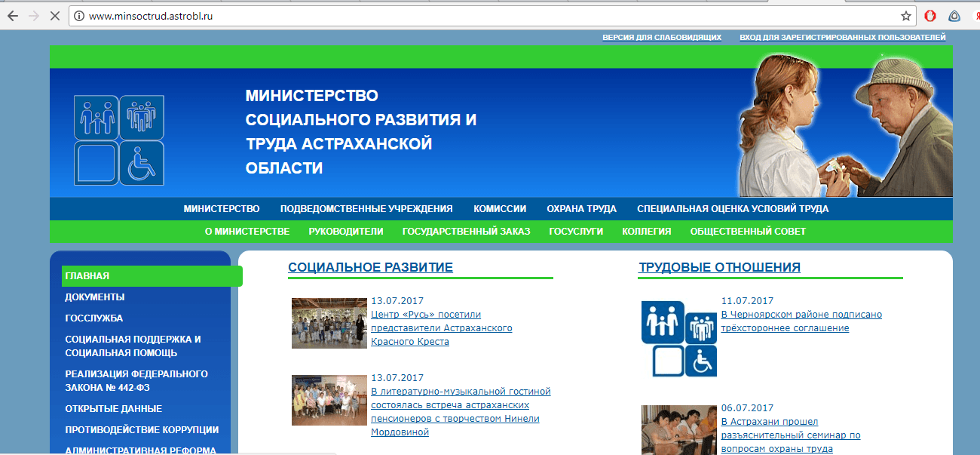Open ОХРАНА ТРУДА in the navigation bar
Image resolution: width=980 pixels, height=455 pixels.
pos(581,209)
